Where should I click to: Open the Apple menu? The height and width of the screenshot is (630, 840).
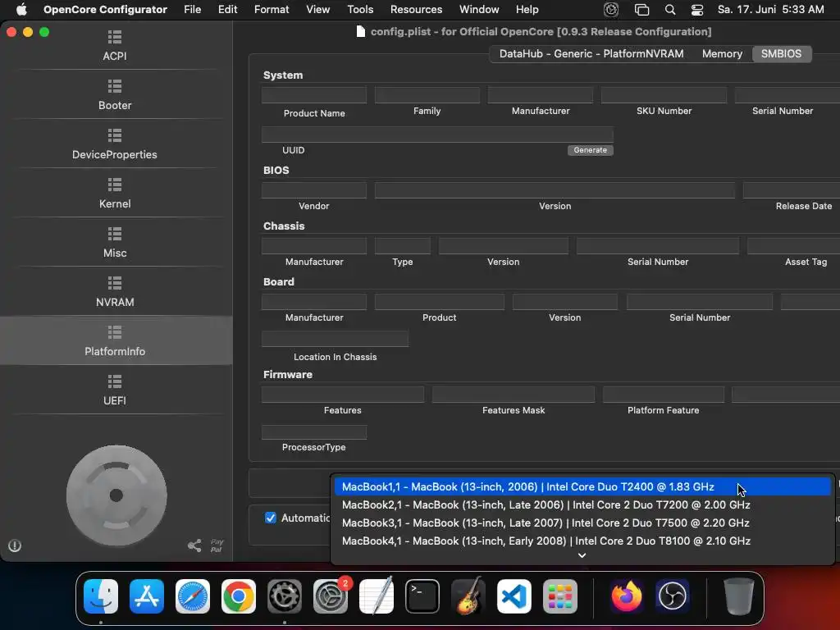click(x=21, y=9)
